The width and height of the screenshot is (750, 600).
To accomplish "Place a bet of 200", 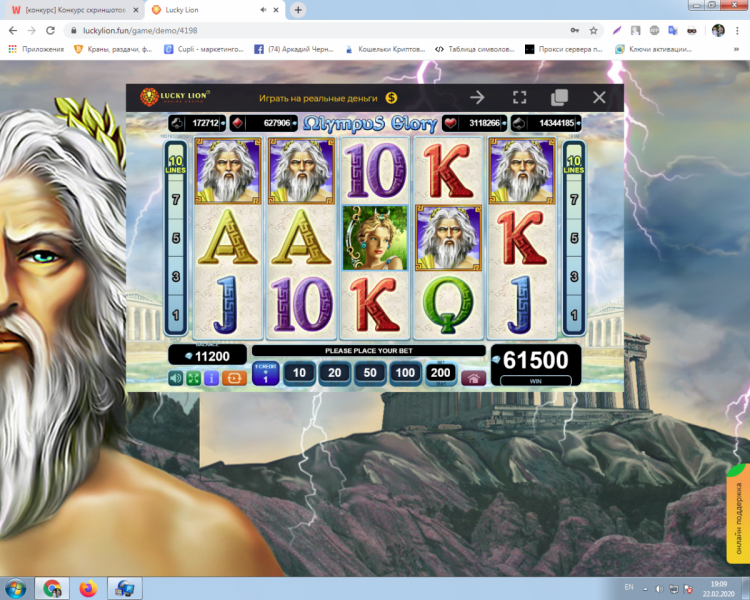I will tap(440, 373).
